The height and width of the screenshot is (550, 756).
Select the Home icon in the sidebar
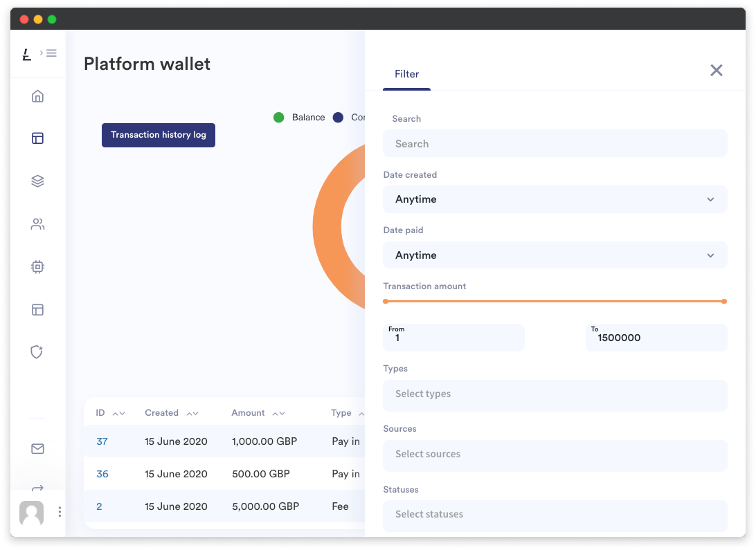click(x=37, y=95)
